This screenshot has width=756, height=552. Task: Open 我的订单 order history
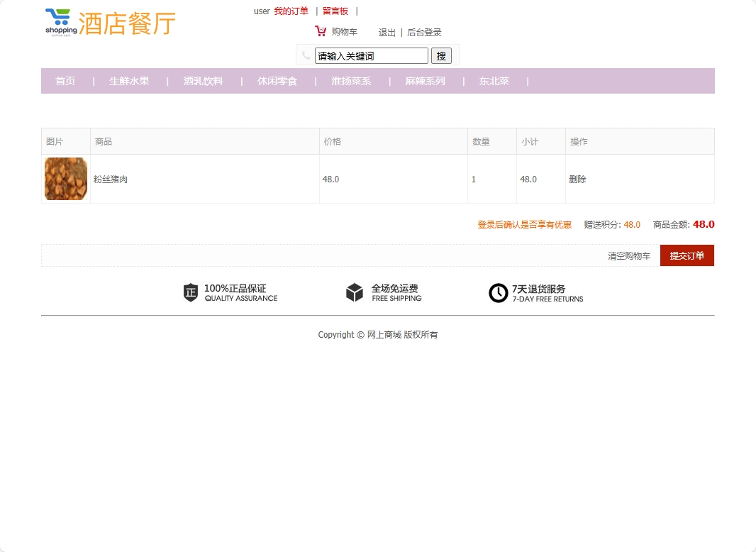click(x=291, y=11)
